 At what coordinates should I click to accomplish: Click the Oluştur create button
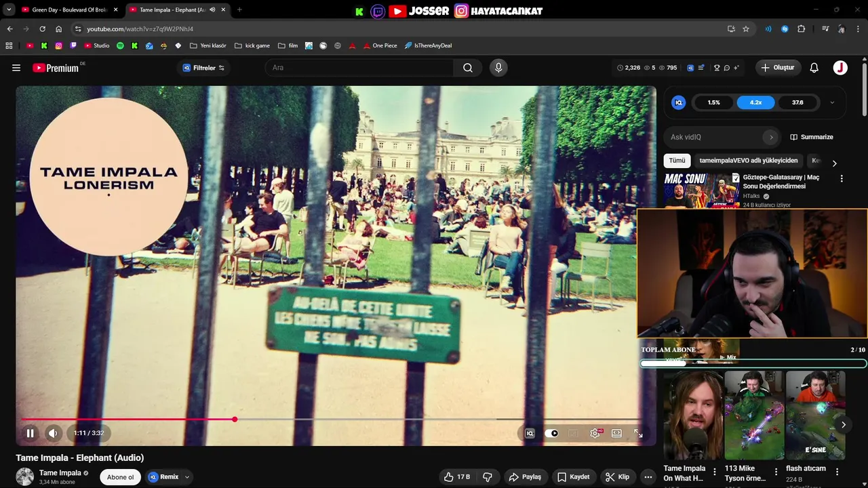778,68
